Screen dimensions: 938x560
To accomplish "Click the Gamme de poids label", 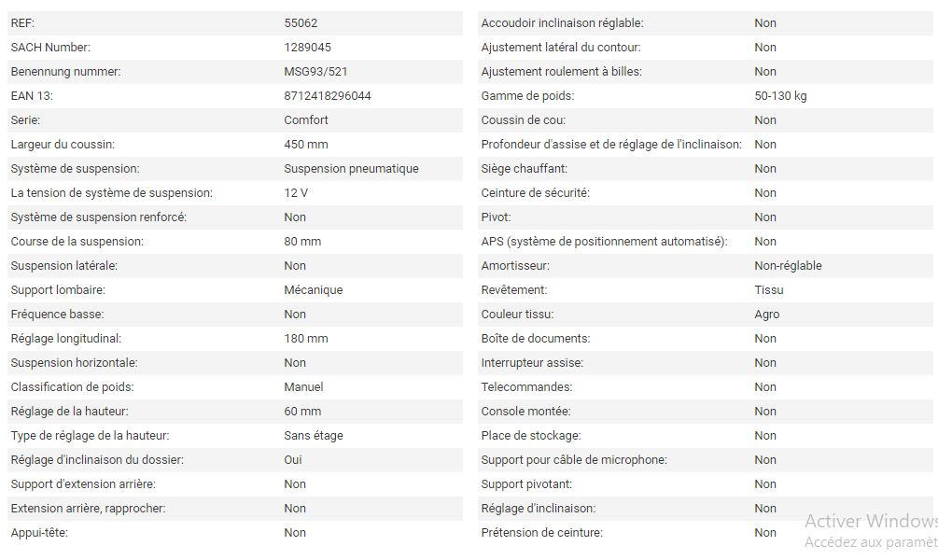I will click(527, 96).
